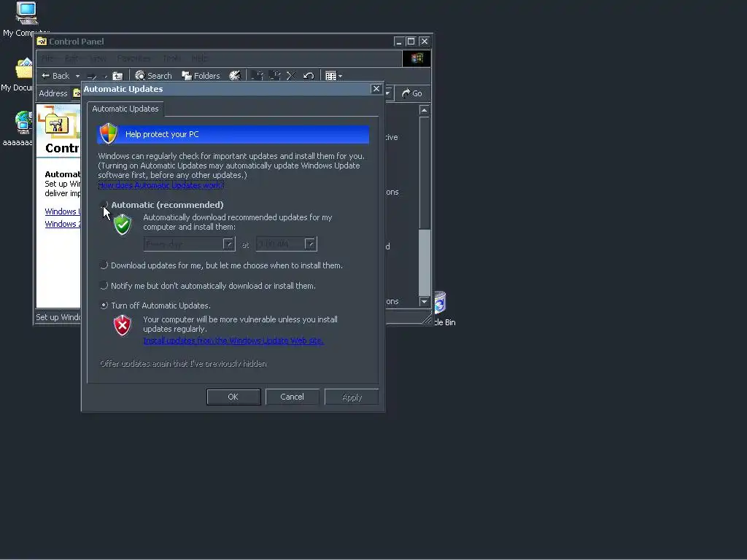The image size is (747, 560).
Task: Maximize the Control Panel window
Action: [411, 42]
